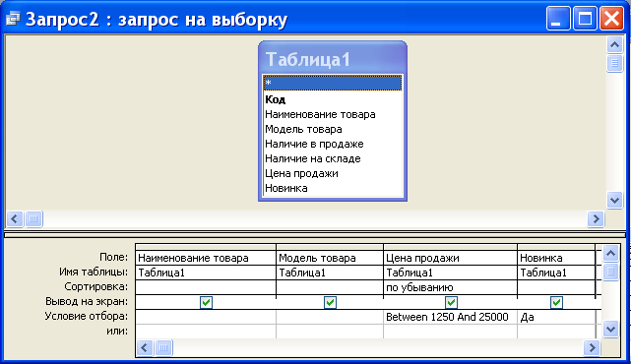Screen dimensions: 631x364
Task: Select Цена продажи in the Таблица1 field list
Action: pyautogui.click(x=333, y=173)
